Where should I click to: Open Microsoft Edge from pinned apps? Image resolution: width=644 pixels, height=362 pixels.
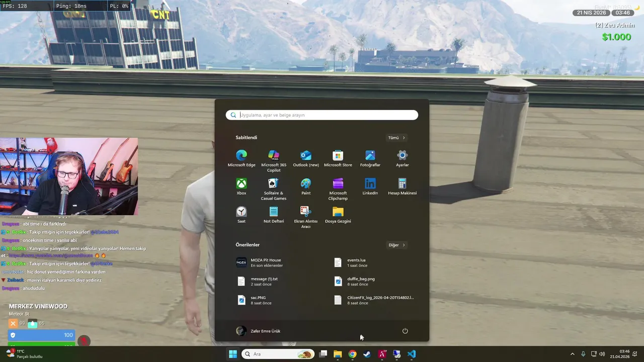242,158
